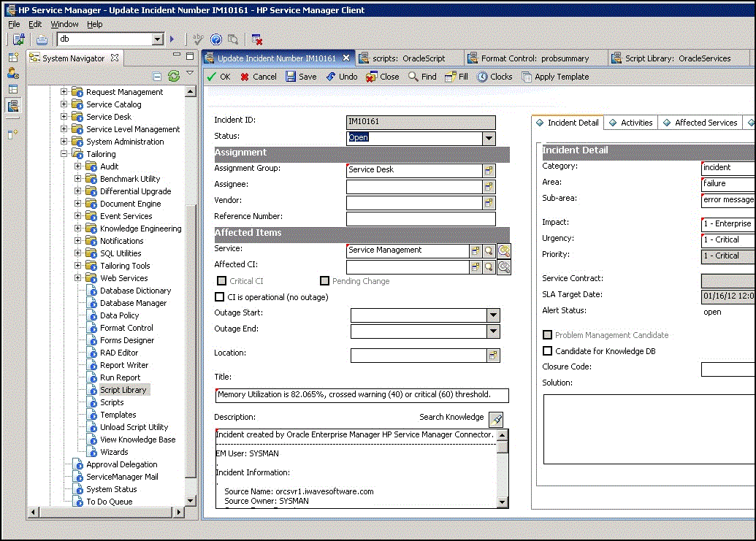Switch to the scripts: OracleScript tab
The height and width of the screenshot is (541, 756).
(x=408, y=58)
